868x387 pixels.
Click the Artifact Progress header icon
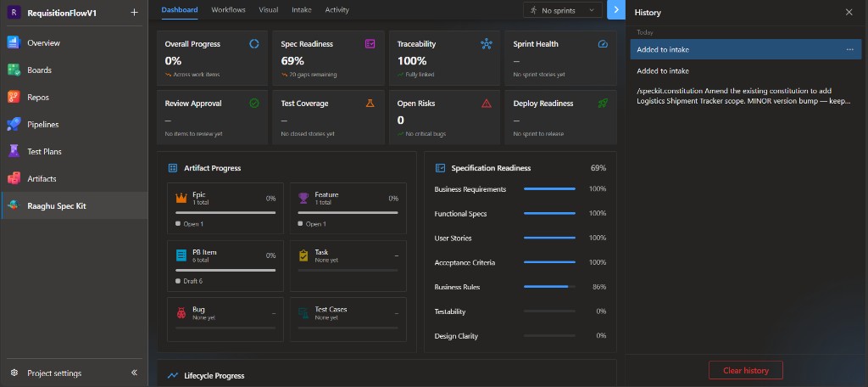click(173, 168)
